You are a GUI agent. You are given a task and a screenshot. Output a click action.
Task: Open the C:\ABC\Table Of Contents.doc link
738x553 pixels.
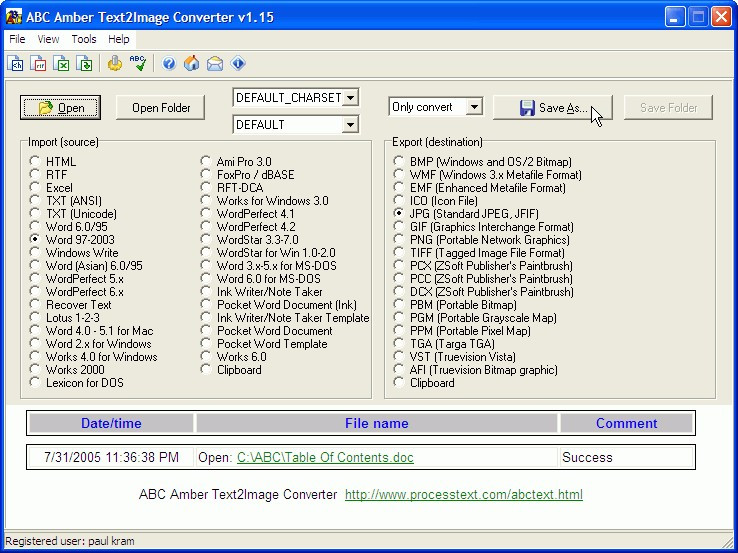tap(325, 457)
